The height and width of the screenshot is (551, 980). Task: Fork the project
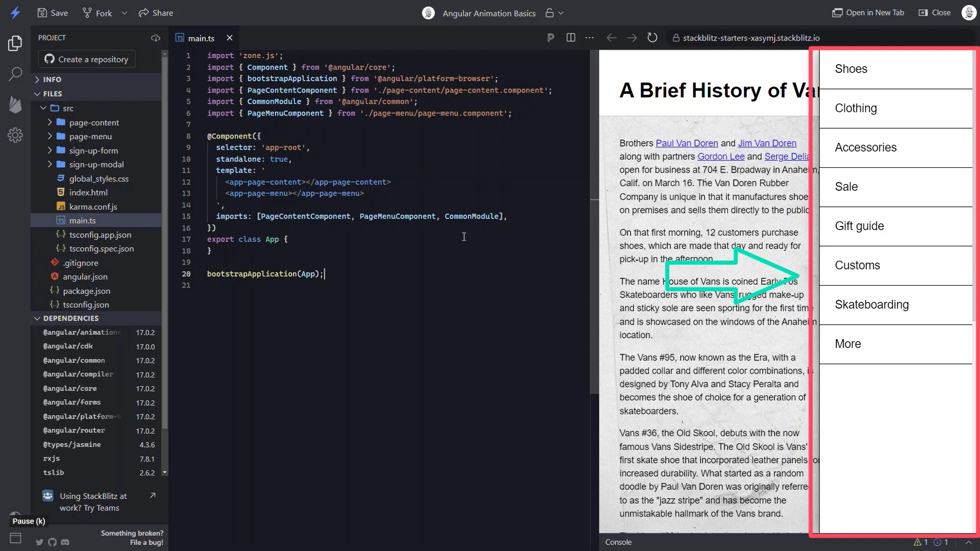pyautogui.click(x=97, y=13)
